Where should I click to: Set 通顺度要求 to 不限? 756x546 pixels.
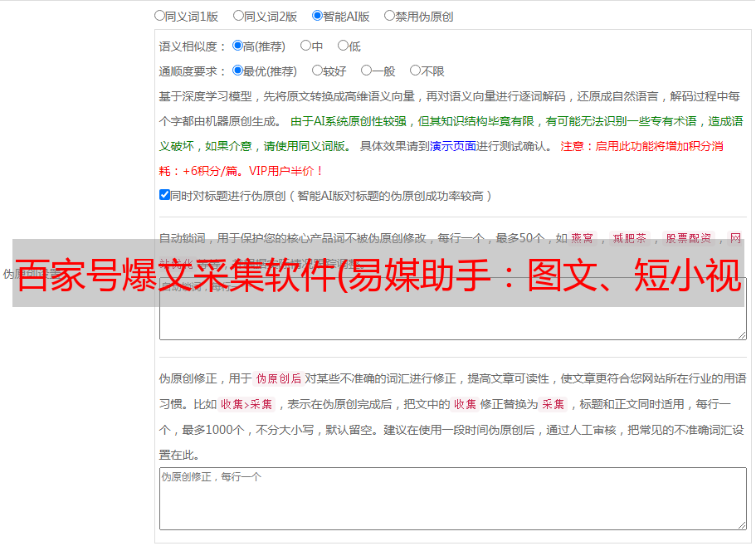pyautogui.click(x=415, y=71)
